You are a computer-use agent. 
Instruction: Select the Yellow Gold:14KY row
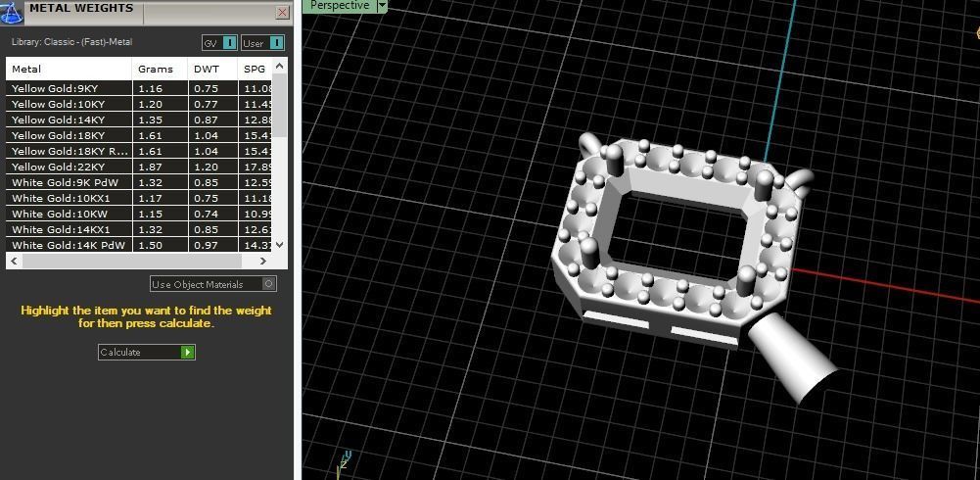pos(139,120)
